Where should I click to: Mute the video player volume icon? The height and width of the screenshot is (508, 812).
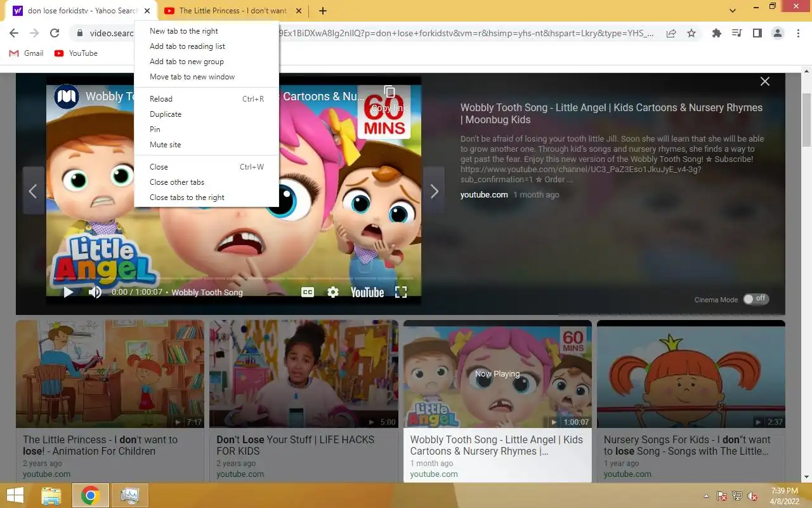point(95,292)
